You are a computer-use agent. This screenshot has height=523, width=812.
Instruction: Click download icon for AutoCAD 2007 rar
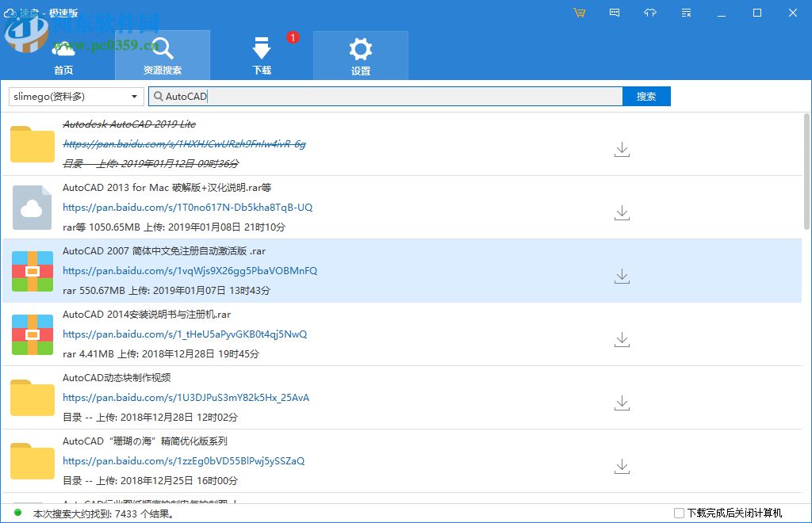622,276
